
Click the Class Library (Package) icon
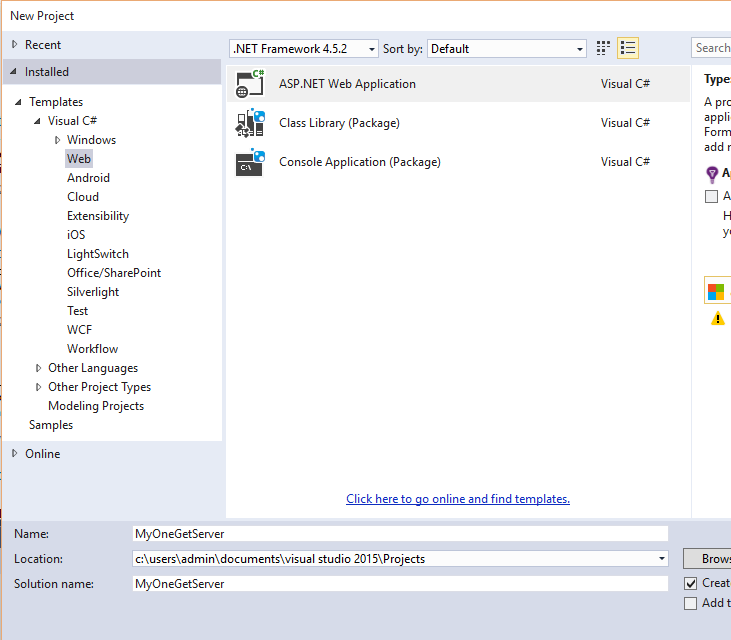(x=250, y=123)
